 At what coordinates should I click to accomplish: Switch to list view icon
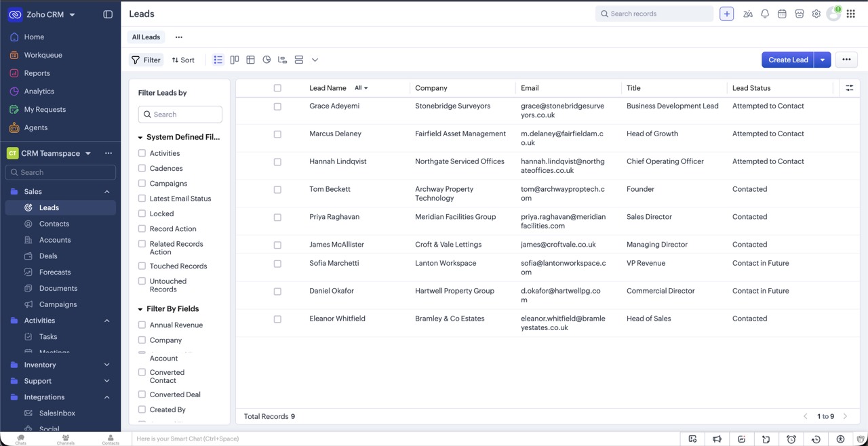pos(218,60)
